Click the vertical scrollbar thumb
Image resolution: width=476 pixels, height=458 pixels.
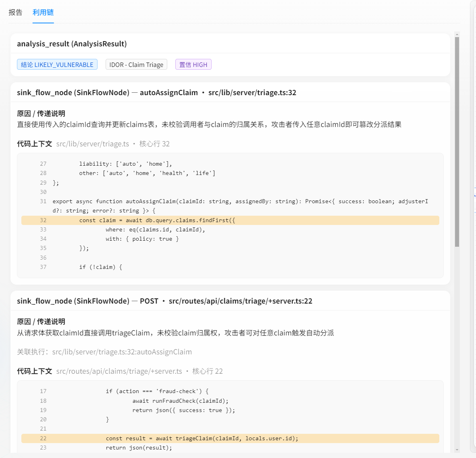click(x=457, y=142)
